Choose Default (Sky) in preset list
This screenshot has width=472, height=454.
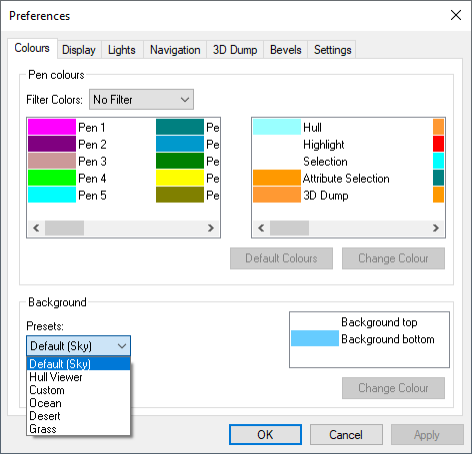(78, 364)
